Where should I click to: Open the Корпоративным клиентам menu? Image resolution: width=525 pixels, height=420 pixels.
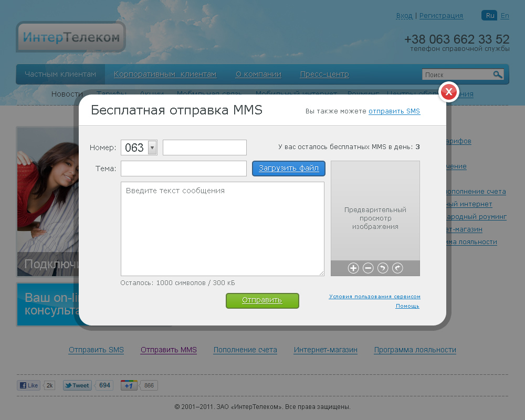(165, 75)
